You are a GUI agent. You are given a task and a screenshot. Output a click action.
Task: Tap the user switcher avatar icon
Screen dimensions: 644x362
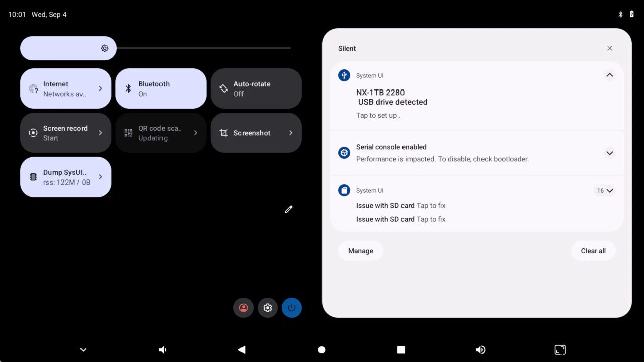[244, 308]
